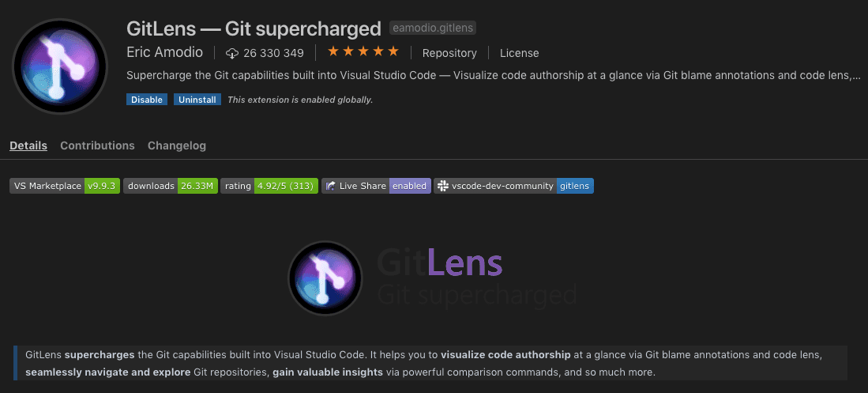Click the large GitLens banner logo
The width and height of the screenshot is (868, 393).
click(x=325, y=278)
